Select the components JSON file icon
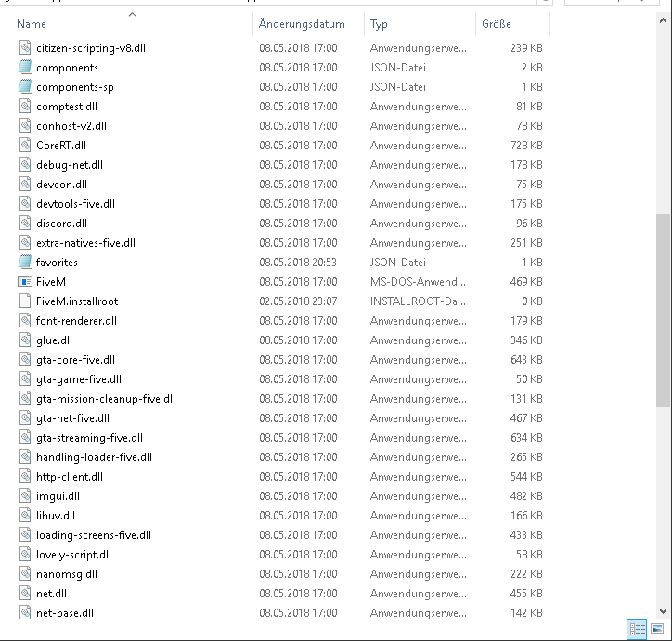 click(x=25, y=67)
